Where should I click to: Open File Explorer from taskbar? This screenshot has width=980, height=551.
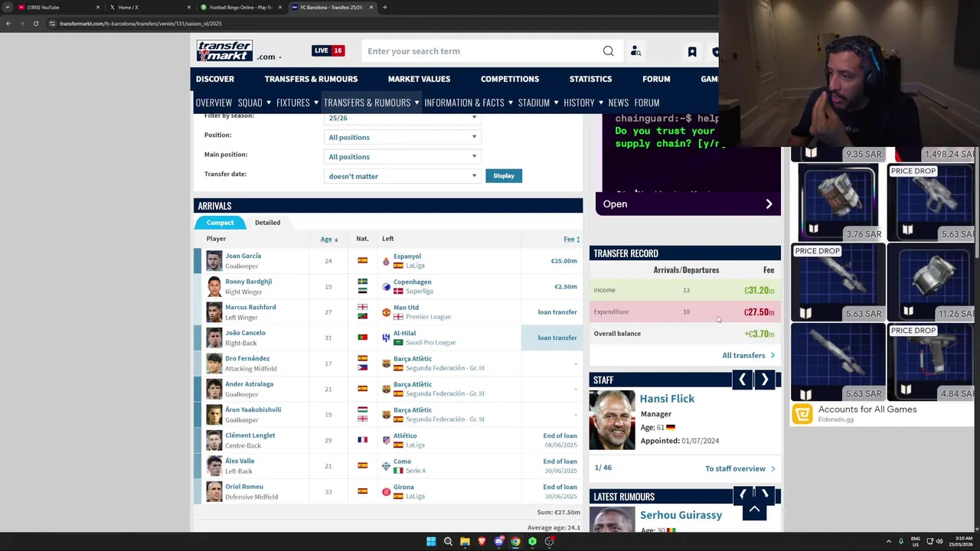(x=465, y=542)
